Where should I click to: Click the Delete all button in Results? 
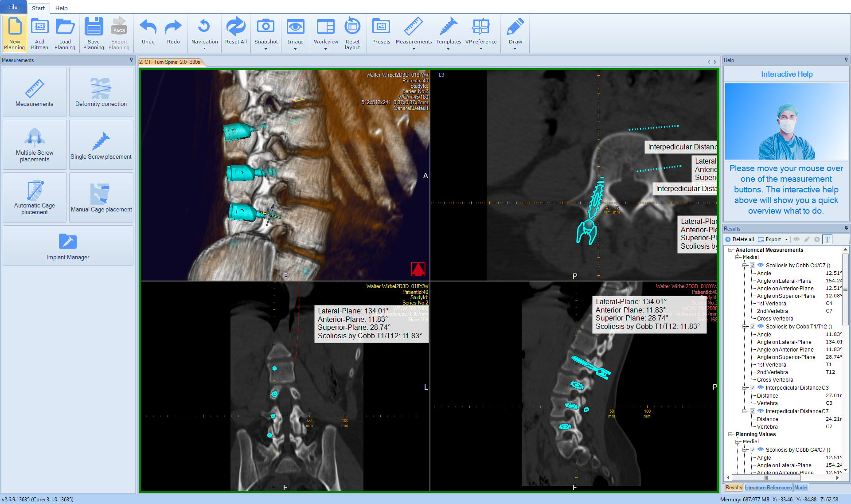(740, 239)
